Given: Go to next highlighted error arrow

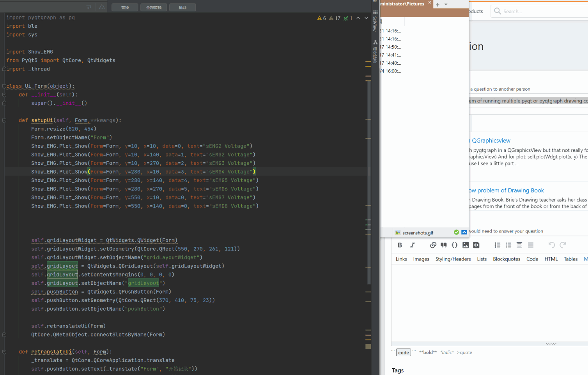Looking at the screenshot, I should tap(366, 18).
